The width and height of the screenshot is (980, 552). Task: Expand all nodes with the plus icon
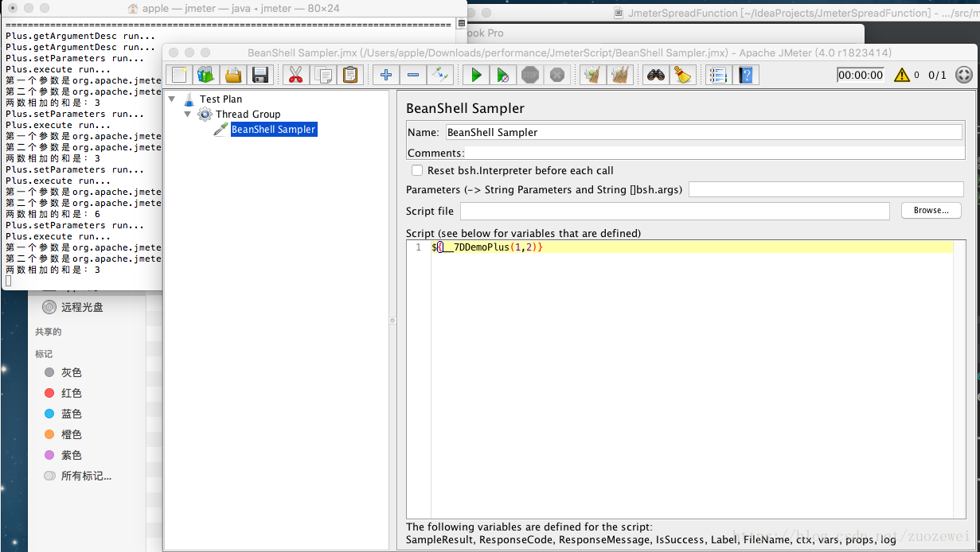click(x=386, y=75)
